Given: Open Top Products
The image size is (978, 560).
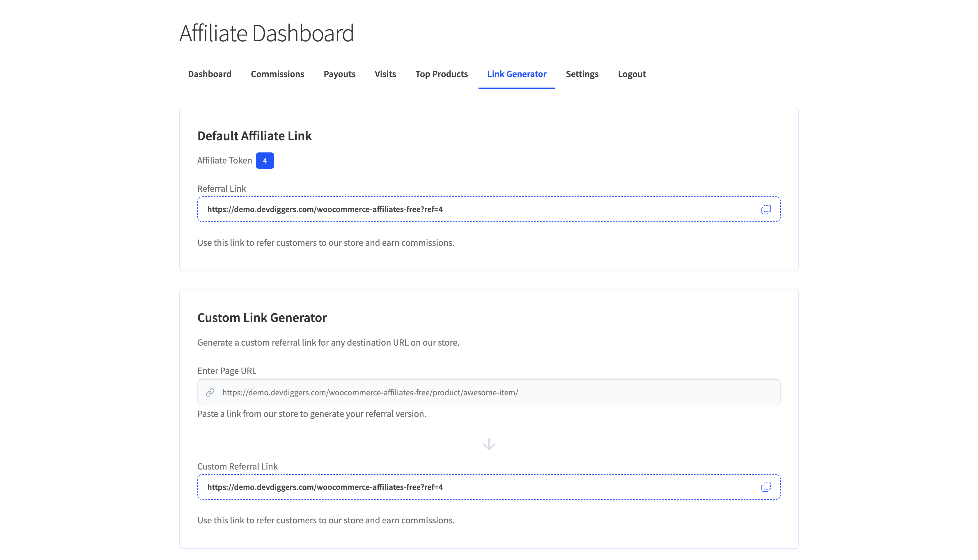Looking at the screenshot, I should pyautogui.click(x=441, y=74).
